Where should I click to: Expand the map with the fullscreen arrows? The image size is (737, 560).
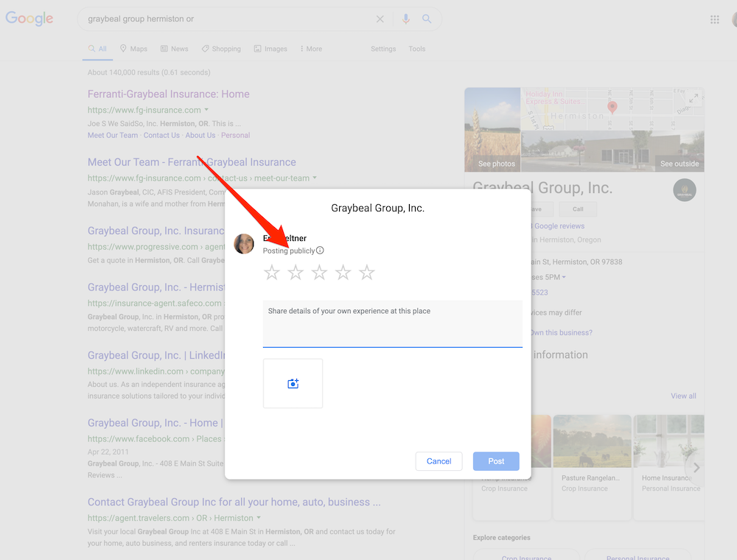(x=694, y=98)
